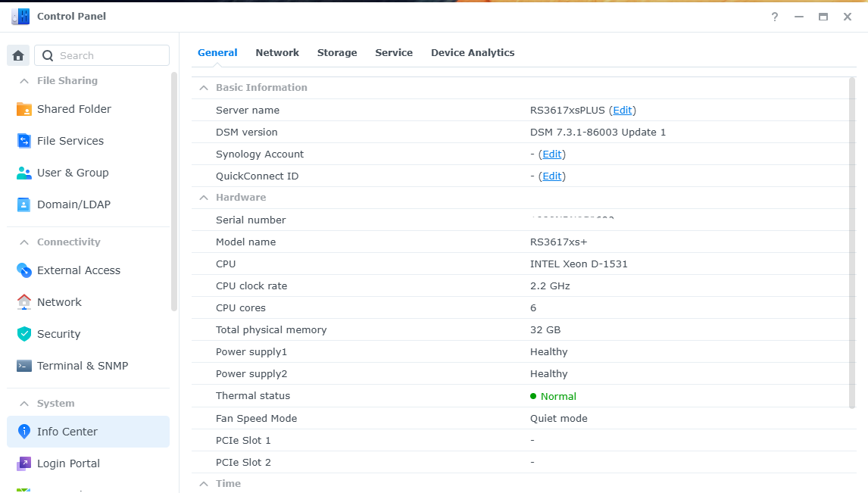Screen dimensions: 868x493
Task: Click the CPU cores label
Action: (240, 308)
